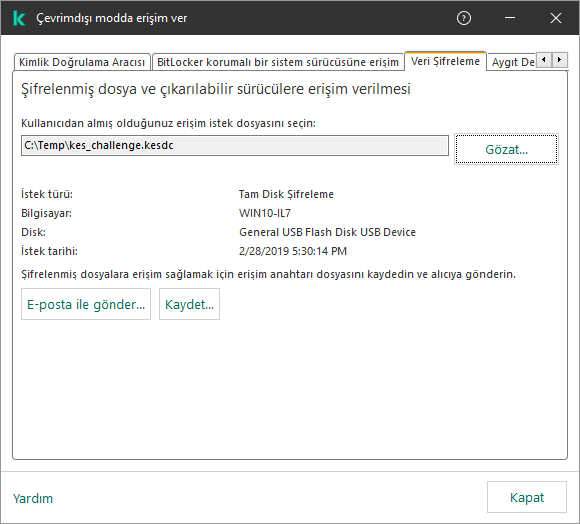Minimize the window using the dash icon
The height and width of the screenshot is (524, 580).
(x=510, y=18)
